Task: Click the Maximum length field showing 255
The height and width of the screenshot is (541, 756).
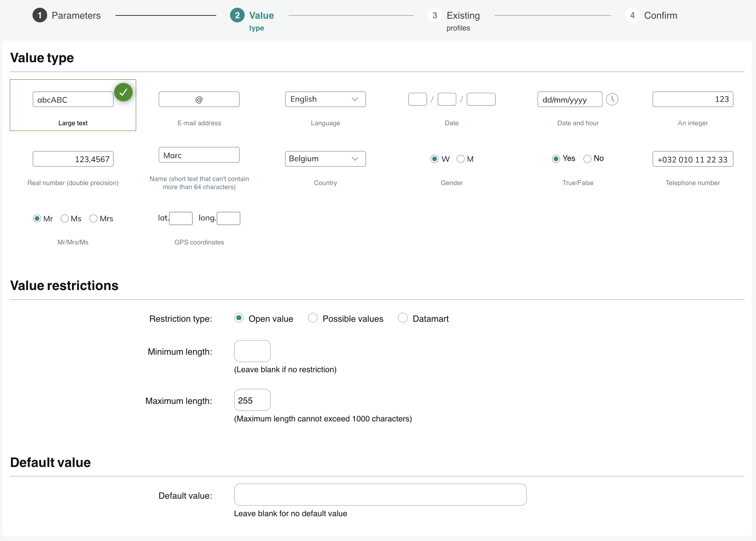Action: tap(252, 400)
